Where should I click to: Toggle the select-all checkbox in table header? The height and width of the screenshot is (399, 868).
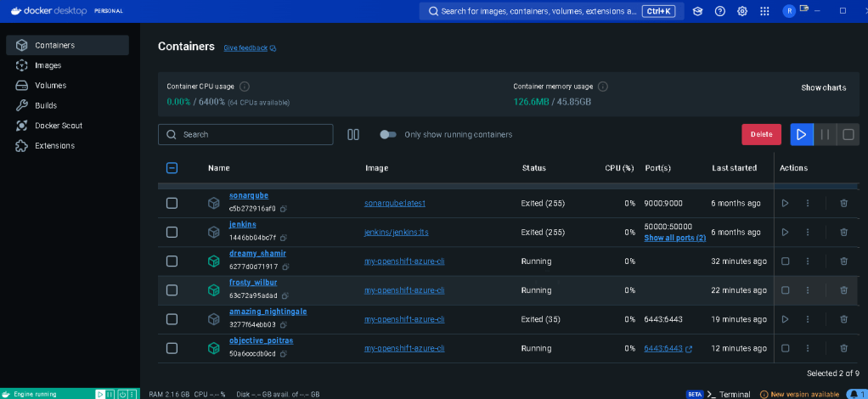click(172, 168)
